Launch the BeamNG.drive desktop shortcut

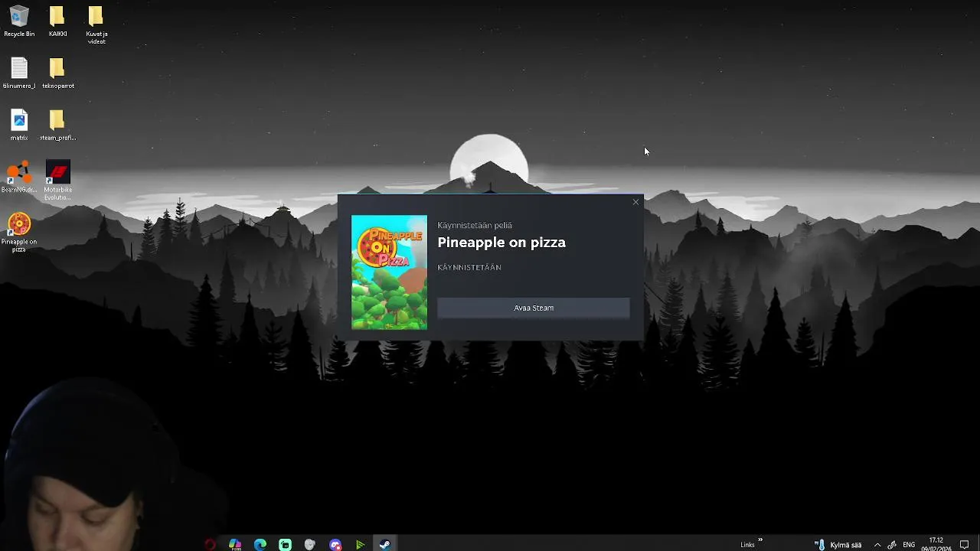(x=19, y=177)
